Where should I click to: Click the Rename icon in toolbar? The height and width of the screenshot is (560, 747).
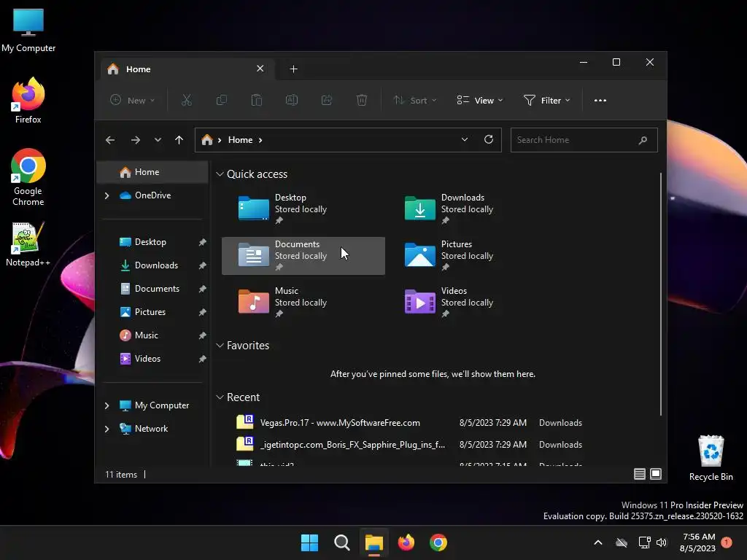pyautogui.click(x=292, y=100)
